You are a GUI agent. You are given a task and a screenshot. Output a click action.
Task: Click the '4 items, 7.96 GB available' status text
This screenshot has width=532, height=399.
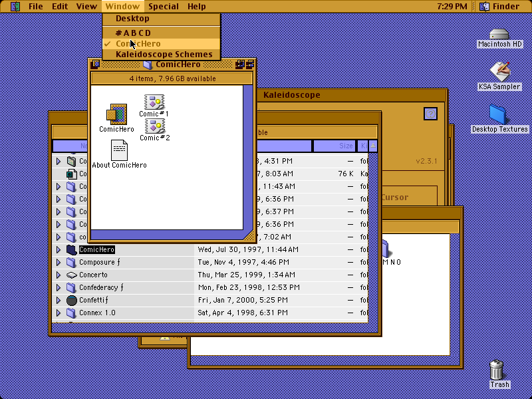tap(172, 78)
